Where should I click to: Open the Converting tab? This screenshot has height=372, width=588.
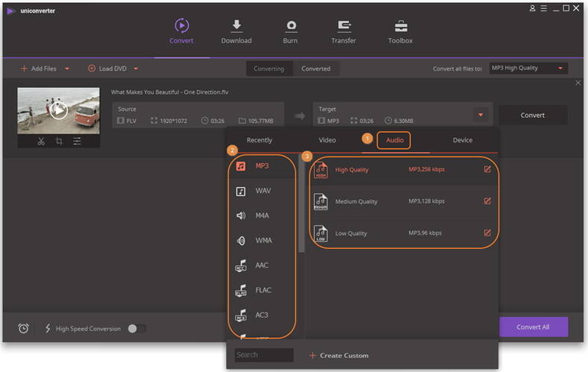click(x=269, y=69)
